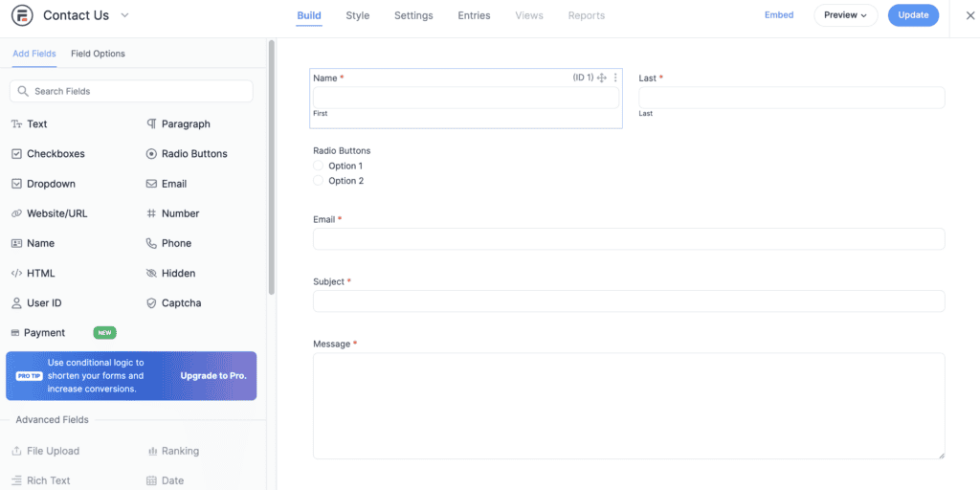
Task: Open the three-dot menu on Name field
Action: (x=615, y=78)
